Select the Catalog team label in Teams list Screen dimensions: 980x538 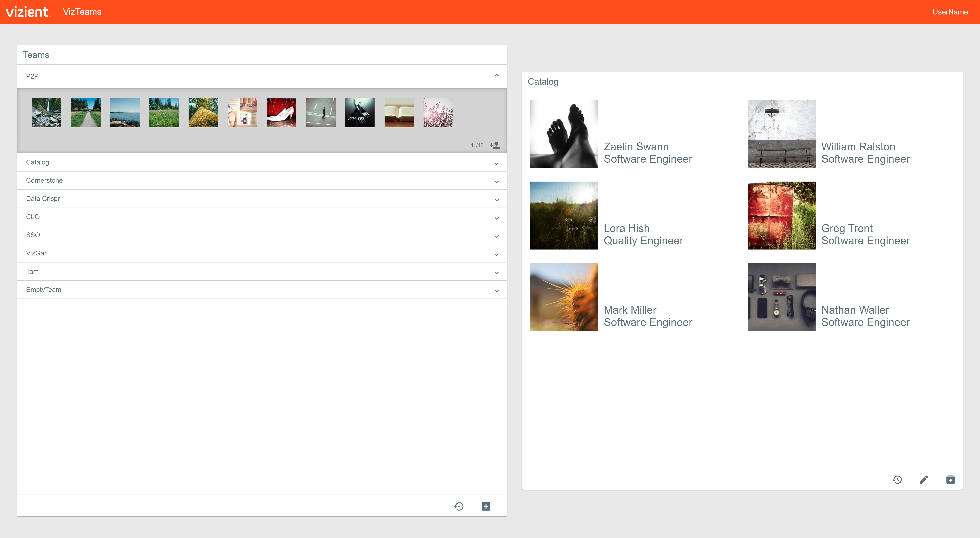click(x=37, y=162)
